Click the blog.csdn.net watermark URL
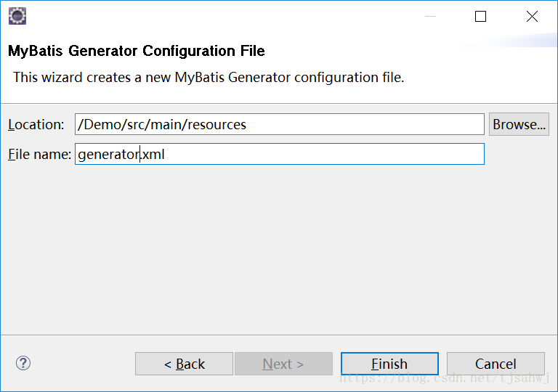The width and height of the screenshot is (558, 392). click(x=445, y=378)
